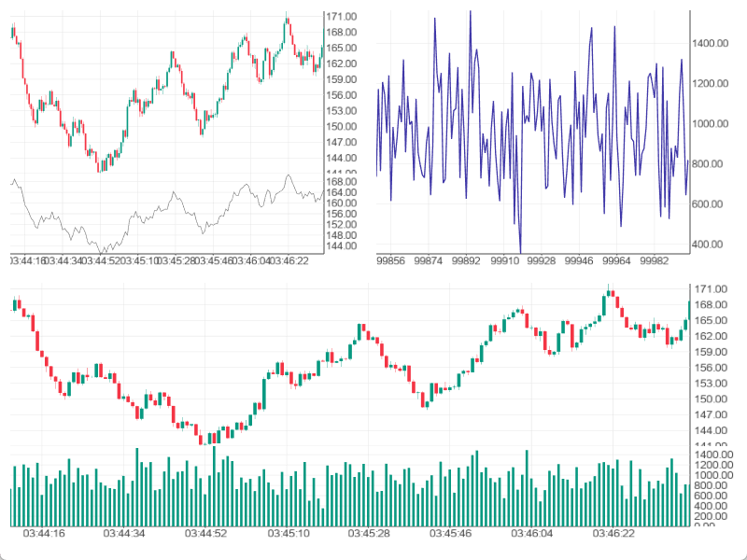This screenshot has height=560, width=747.
Task: Click the 162.00 label on the top-left candlestick chart's axis
Action: 341,63
